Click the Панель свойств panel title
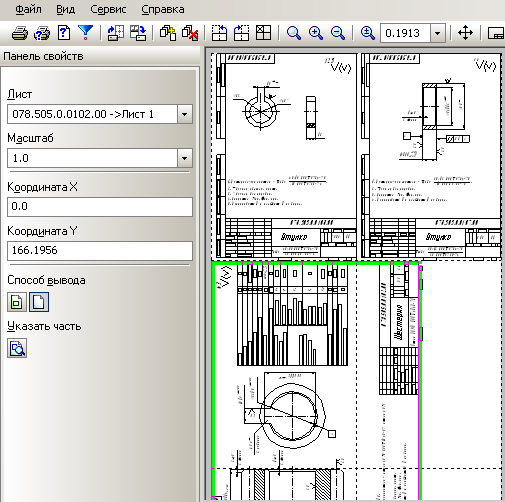Viewport: 505px width, 502px height. pyautogui.click(x=43, y=56)
